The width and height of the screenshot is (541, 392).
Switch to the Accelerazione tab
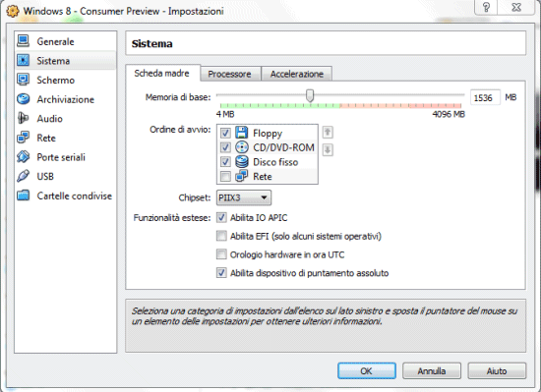point(297,74)
